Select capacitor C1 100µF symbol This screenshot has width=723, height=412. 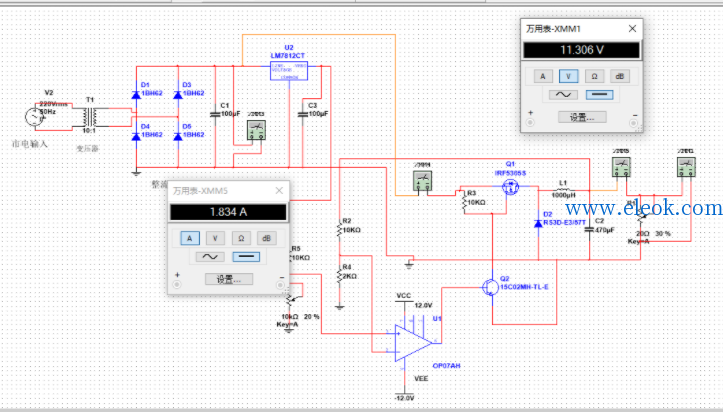[215, 114]
